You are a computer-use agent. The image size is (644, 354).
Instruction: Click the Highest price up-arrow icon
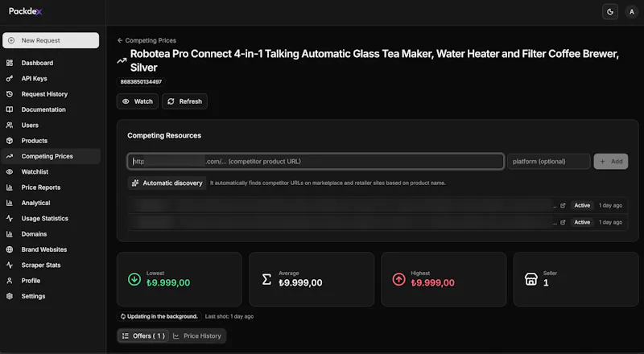click(398, 279)
